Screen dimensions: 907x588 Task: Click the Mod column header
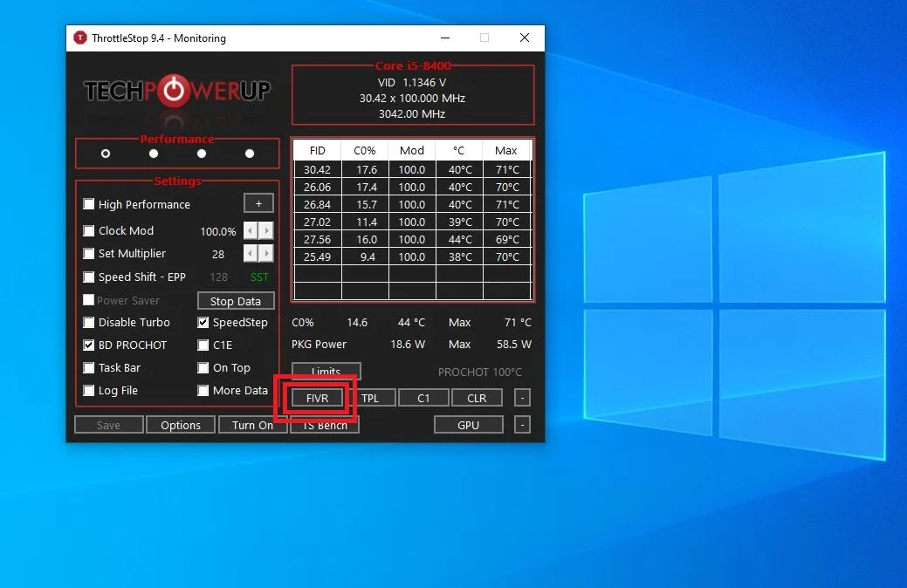pos(412,150)
